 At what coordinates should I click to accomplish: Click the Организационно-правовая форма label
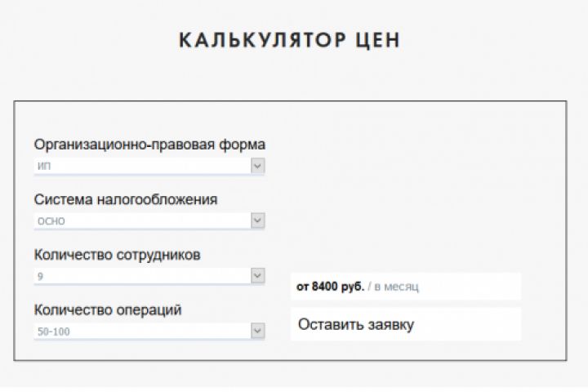149,145
